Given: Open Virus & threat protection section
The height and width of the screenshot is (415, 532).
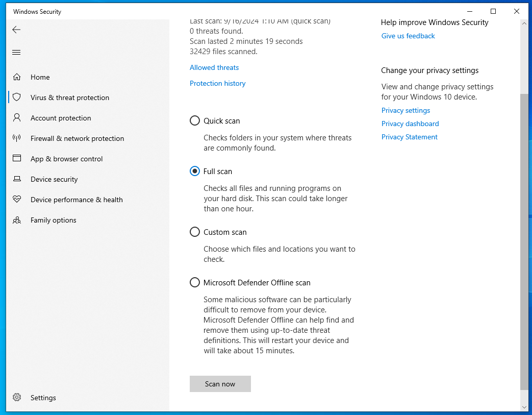Looking at the screenshot, I should pyautogui.click(x=70, y=97).
